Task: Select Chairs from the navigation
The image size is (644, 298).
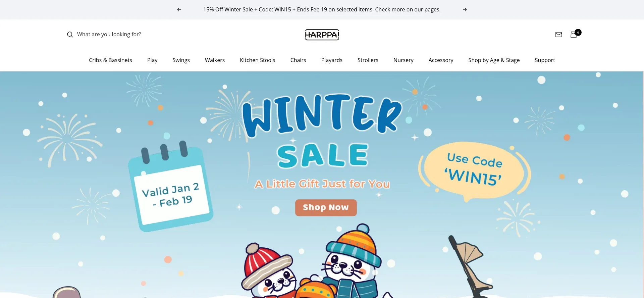Action: point(298,60)
